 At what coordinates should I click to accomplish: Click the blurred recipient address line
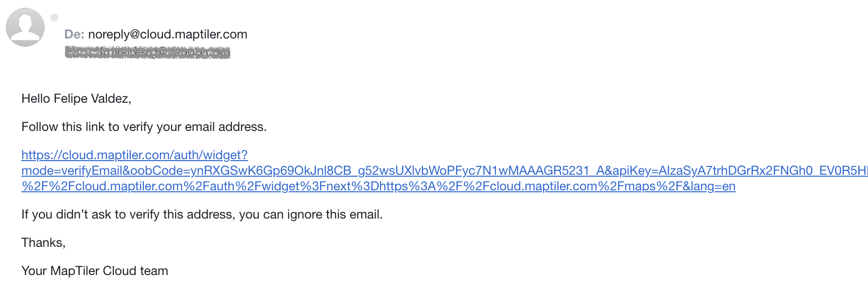[x=147, y=53]
